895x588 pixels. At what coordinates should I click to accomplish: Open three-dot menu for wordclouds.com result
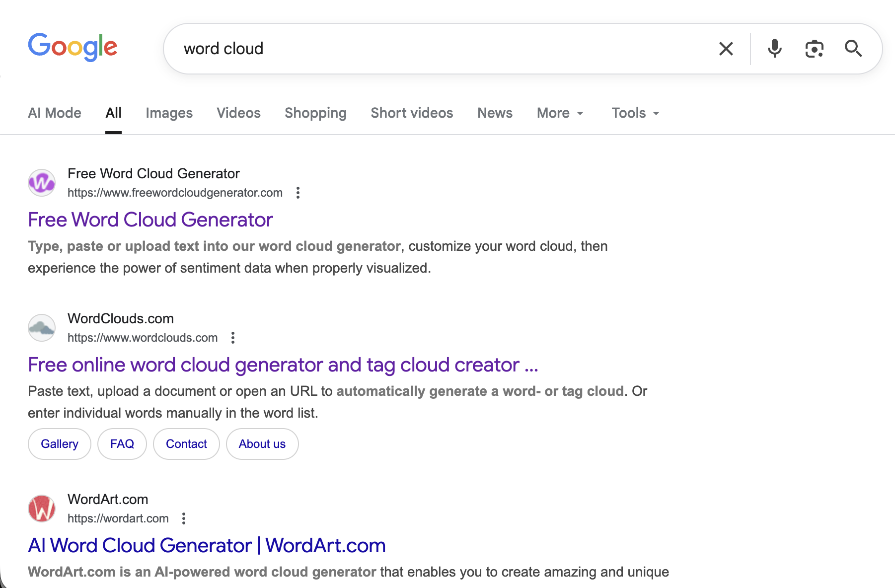233,338
